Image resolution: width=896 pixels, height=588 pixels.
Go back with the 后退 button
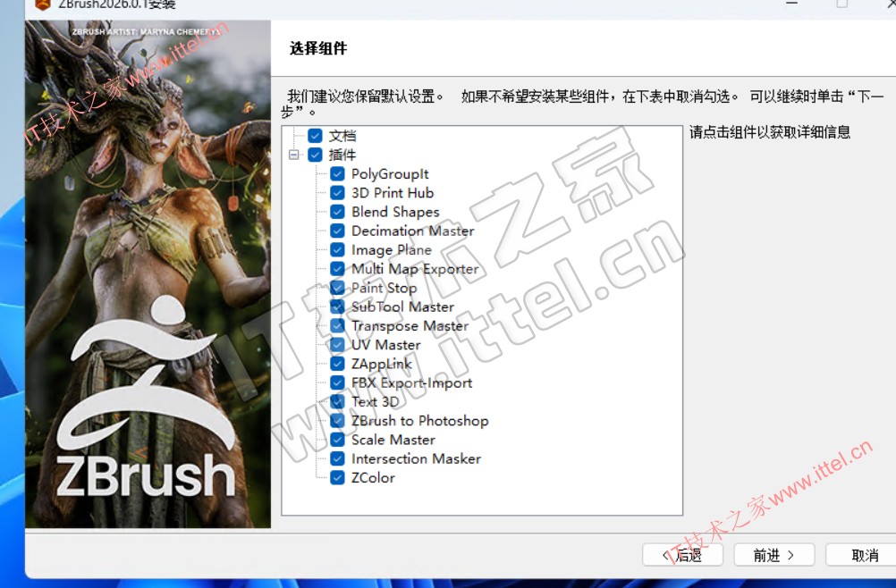point(682,555)
